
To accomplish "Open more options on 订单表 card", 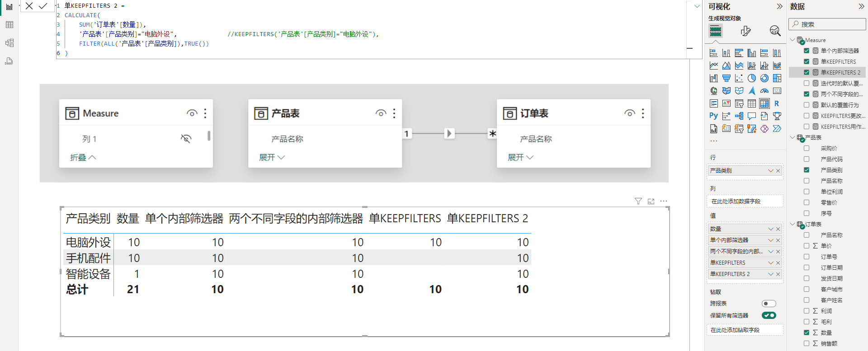I will coord(642,113).
